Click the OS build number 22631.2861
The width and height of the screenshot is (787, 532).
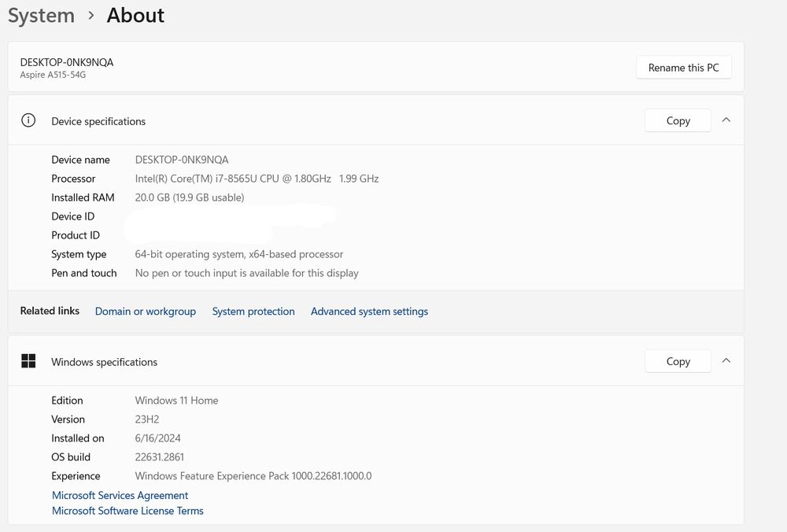pyautogui.click(x=160, y=457)
